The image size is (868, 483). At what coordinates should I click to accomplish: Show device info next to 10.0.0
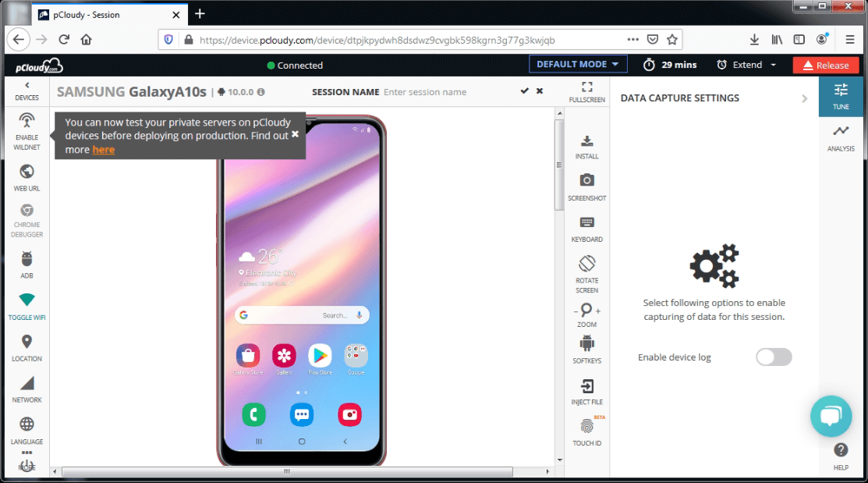click(x=260, y=92)
